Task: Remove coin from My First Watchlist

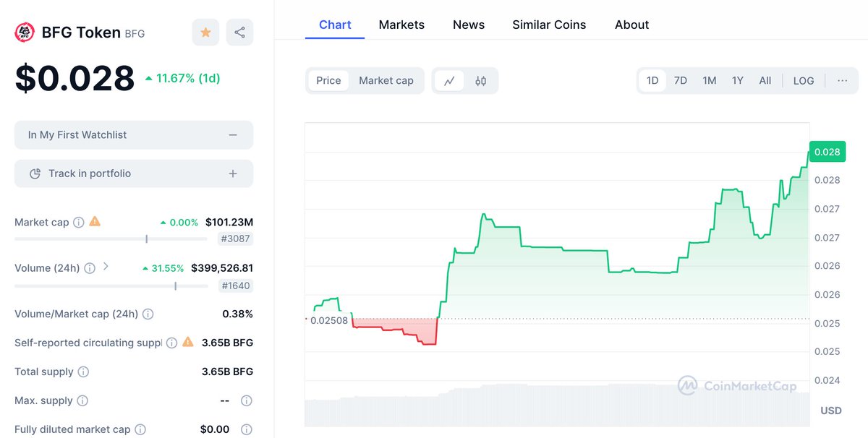Action: tap(233, 134)
